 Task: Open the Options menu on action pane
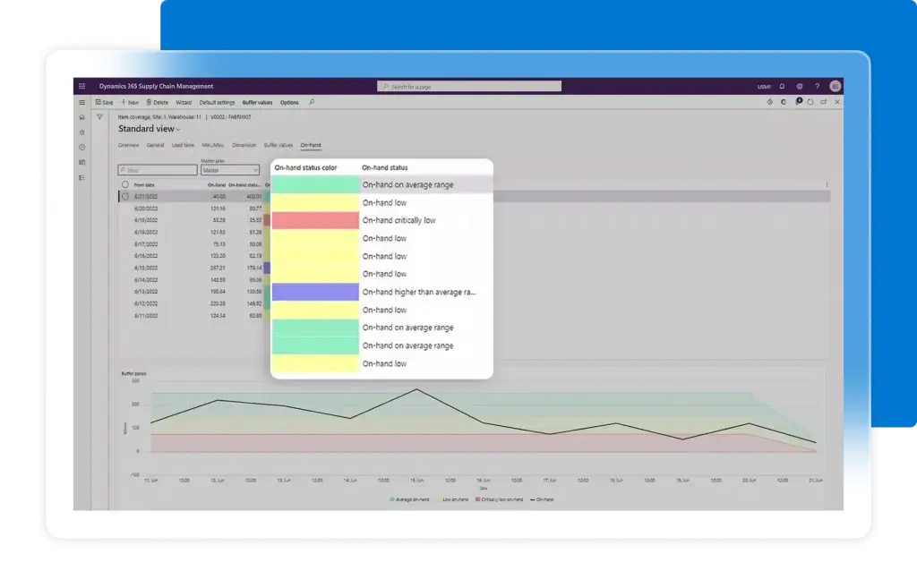click(x=289, y=102)
